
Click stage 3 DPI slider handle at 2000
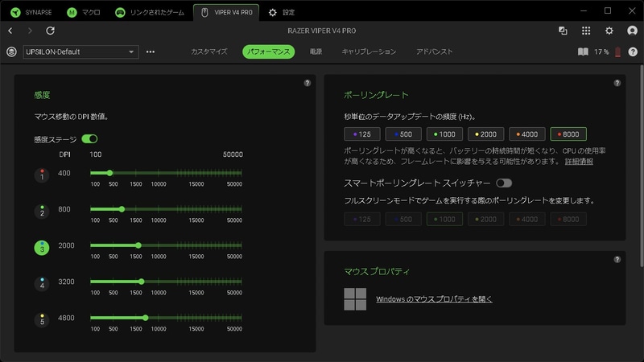138,245
